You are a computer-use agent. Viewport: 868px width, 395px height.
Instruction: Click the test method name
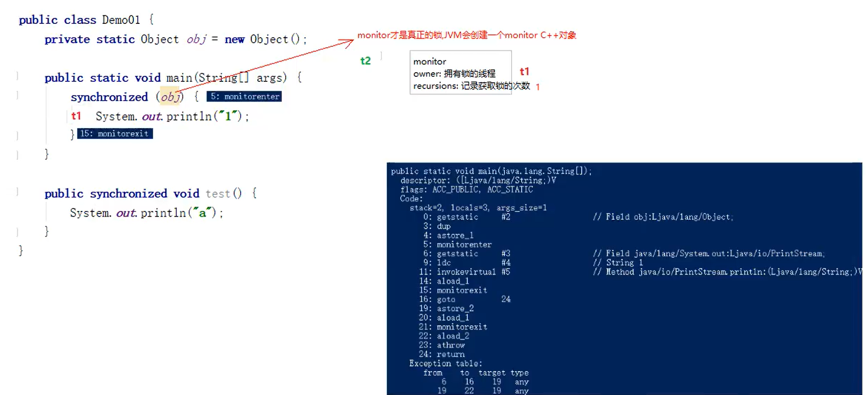(218, 194)
